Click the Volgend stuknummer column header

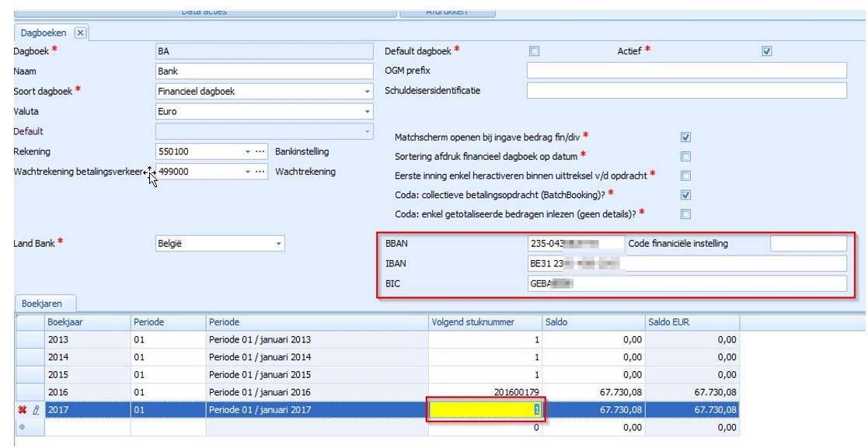(484, 321)
